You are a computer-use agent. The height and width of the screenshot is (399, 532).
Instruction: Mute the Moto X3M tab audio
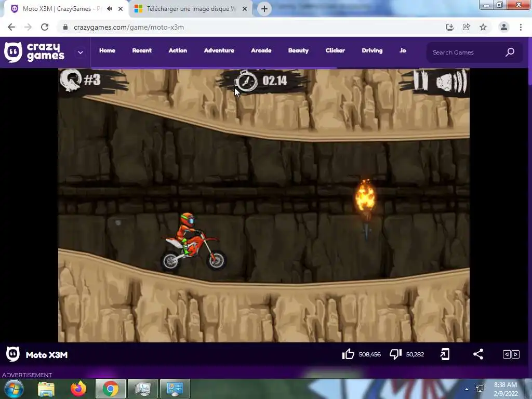click(109, 9)
